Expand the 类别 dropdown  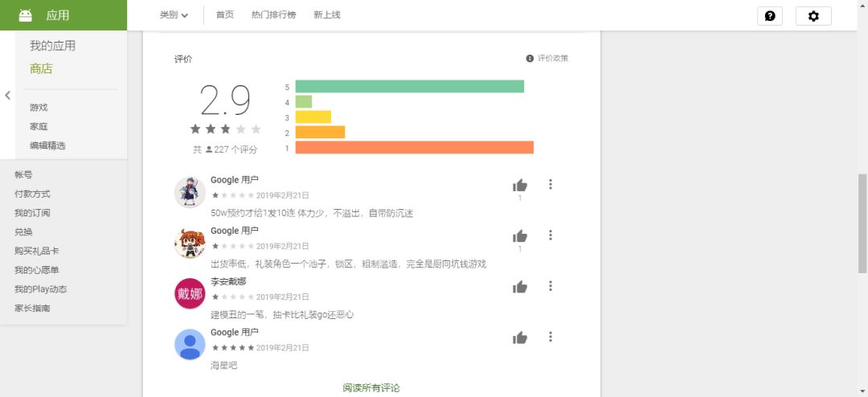click(174, 15)
